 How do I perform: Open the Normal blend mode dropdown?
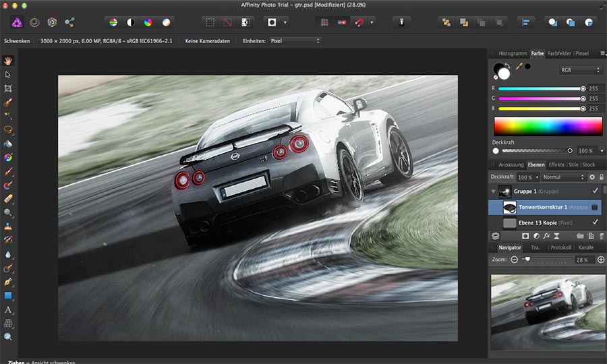coord(563,177)
